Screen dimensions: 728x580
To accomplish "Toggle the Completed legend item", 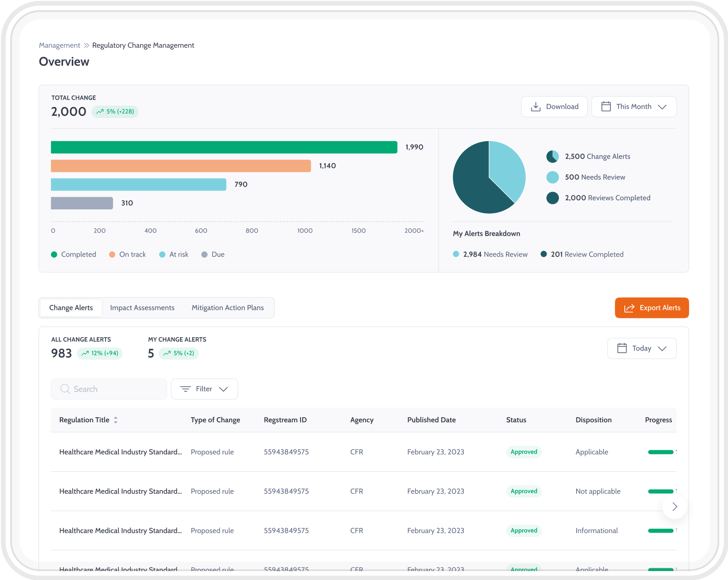I will [x=74, y=254].
